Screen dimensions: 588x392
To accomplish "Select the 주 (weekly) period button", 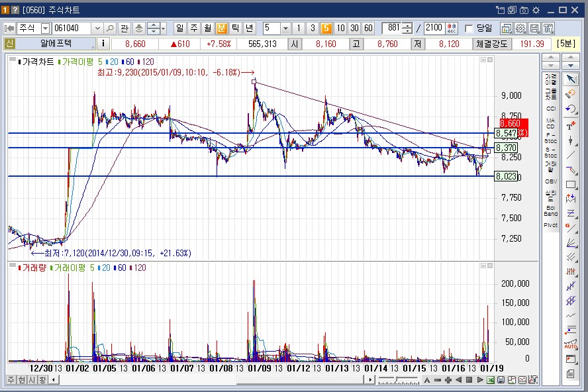I will (194, 28).
